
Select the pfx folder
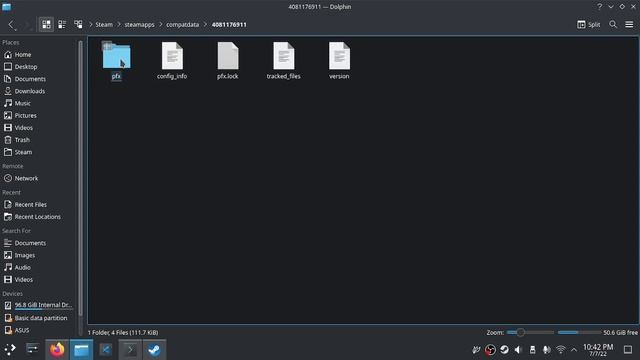(116, 60)
